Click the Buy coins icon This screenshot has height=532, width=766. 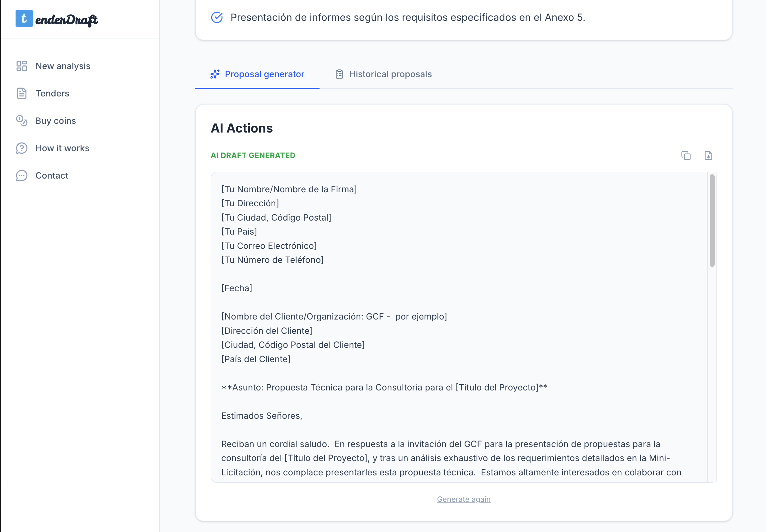[22, 121]
